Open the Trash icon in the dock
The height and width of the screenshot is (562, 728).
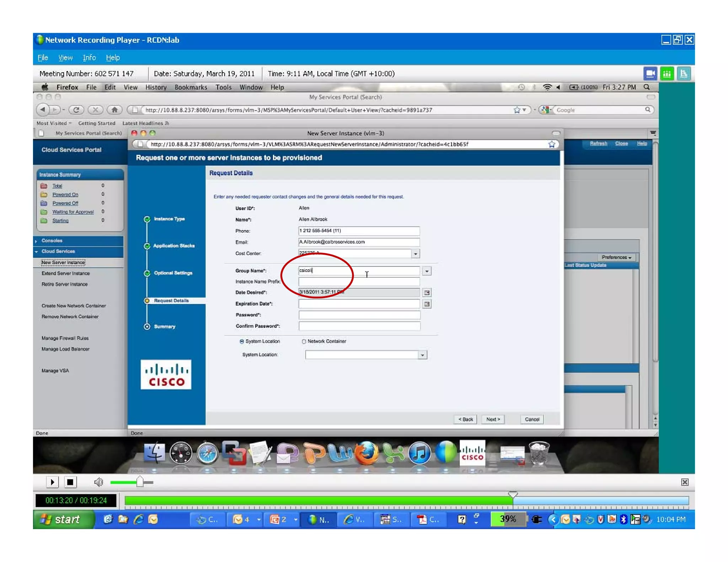pyautogui.click(x=539, y=453)
